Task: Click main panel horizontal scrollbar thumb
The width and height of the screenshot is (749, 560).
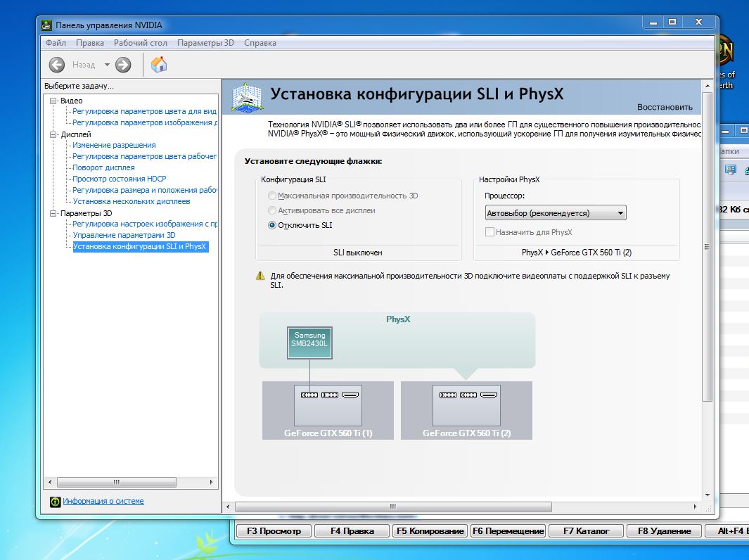Action: [x=393, y=507]
